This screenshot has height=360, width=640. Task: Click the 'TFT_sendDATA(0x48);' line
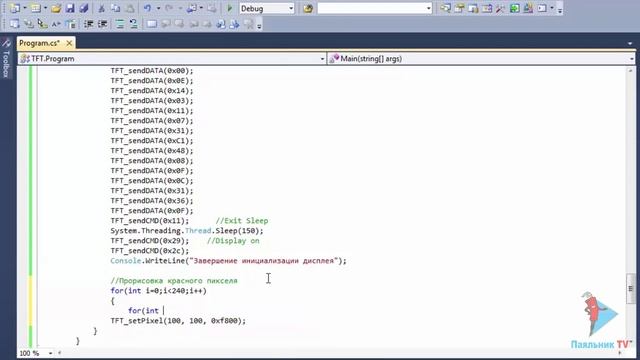pyautogui.click(x=152, y=151)
